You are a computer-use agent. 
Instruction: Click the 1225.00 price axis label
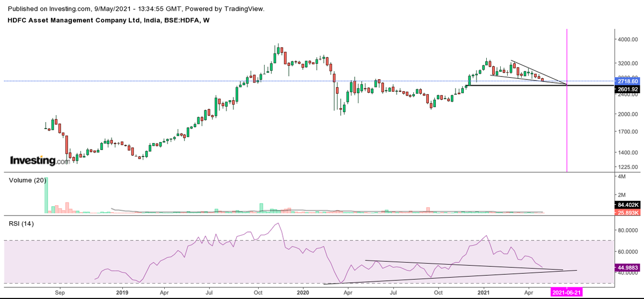(628, 167)
